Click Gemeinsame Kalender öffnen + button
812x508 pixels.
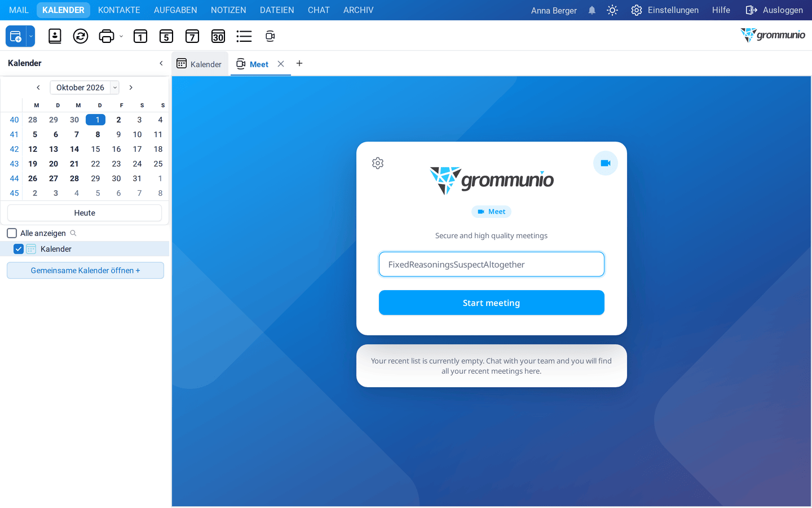(85, 270)
